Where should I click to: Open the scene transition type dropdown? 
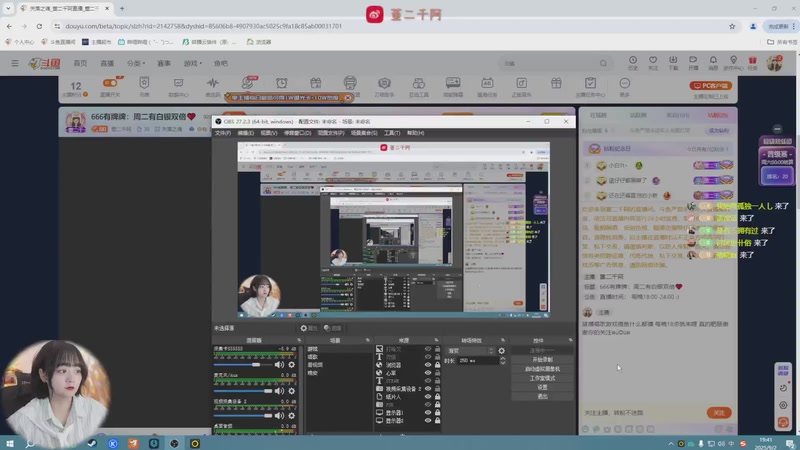pos(470,351)
